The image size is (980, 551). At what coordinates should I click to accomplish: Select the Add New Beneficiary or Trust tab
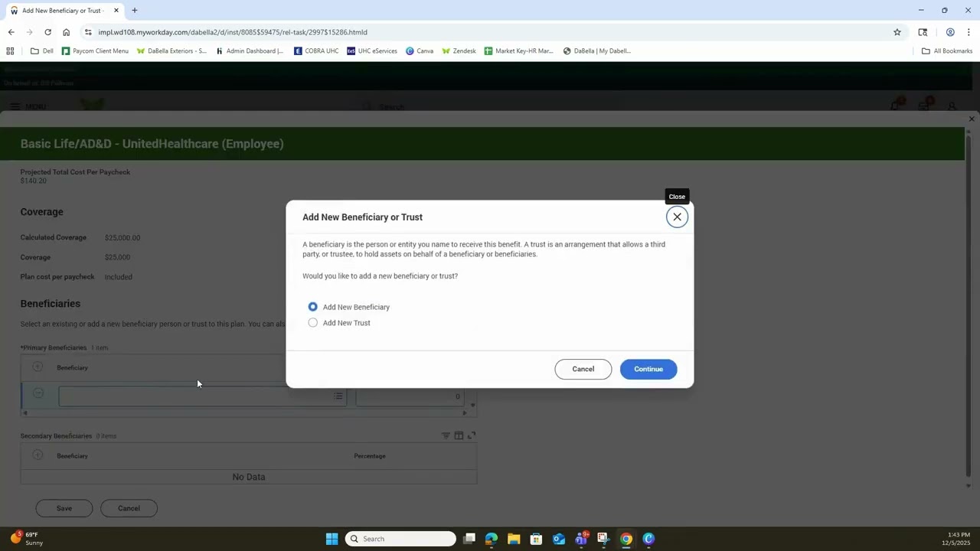tap(64, 11)
